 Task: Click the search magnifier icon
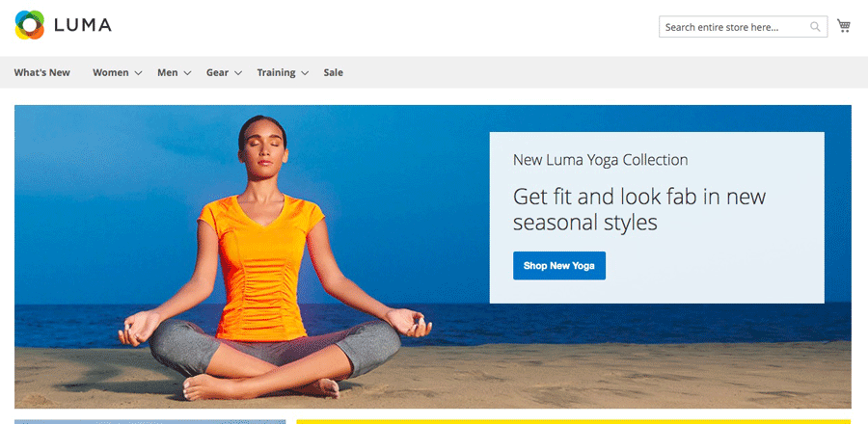[815, 27]
